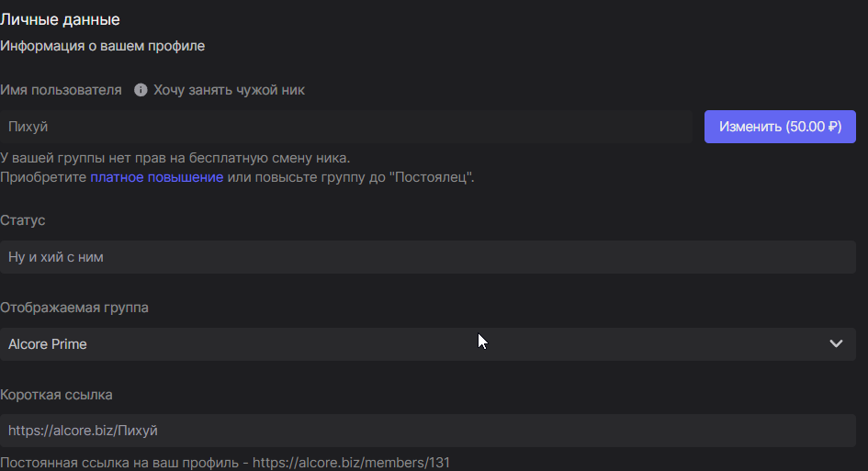Click the "Хочу занять чужой ник" text

tap(229, 90)
